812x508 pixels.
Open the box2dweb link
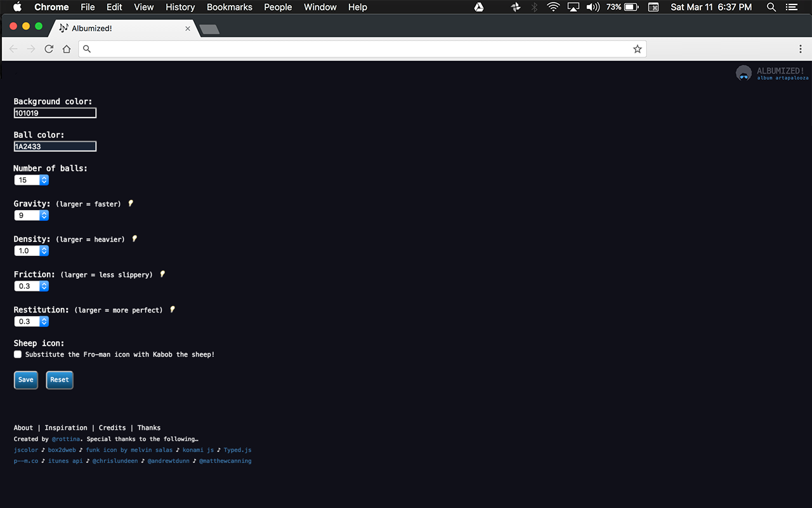pyautogui.click(x=62, y=450)
